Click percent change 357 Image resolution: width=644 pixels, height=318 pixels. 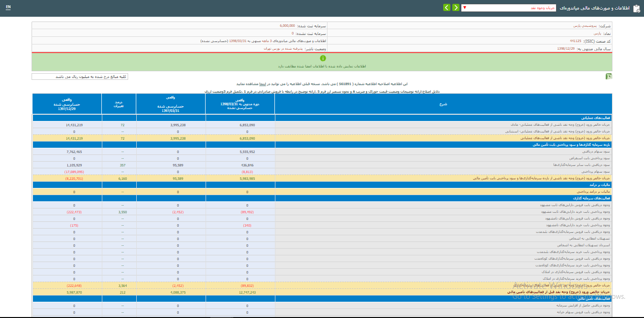click(x=122, y=165)
